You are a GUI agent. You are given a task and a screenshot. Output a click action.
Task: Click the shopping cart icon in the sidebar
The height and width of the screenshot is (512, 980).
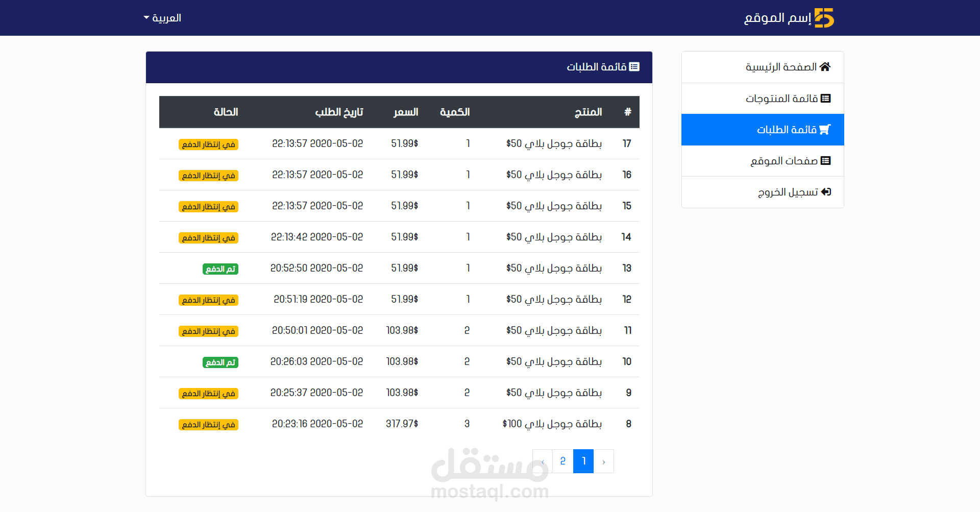(825, 130)
